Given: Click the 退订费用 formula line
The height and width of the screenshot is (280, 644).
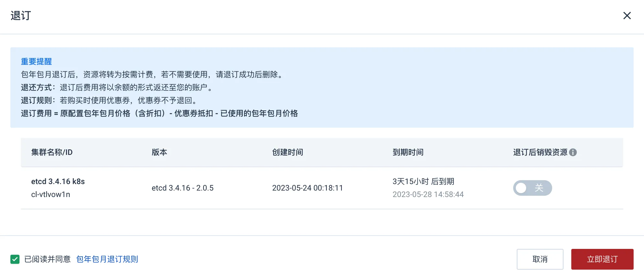Looking at the screenshot, I should (x=159, y=113).
